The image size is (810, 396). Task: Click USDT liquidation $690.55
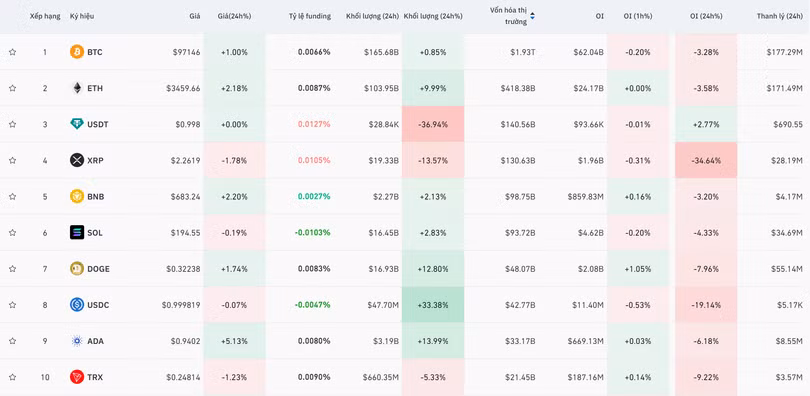788,124
